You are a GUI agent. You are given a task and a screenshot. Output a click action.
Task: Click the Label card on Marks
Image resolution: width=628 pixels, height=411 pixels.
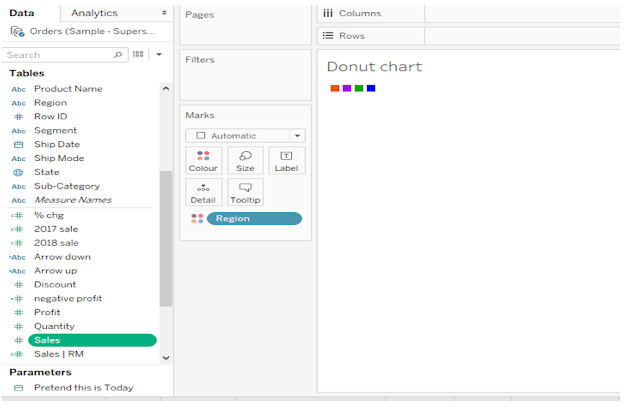[x=287, y=161]
